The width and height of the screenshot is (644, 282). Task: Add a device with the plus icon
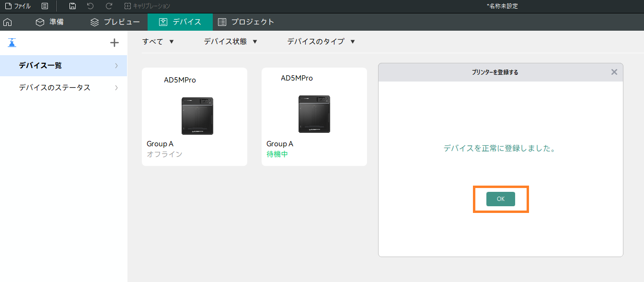point(115,43)
